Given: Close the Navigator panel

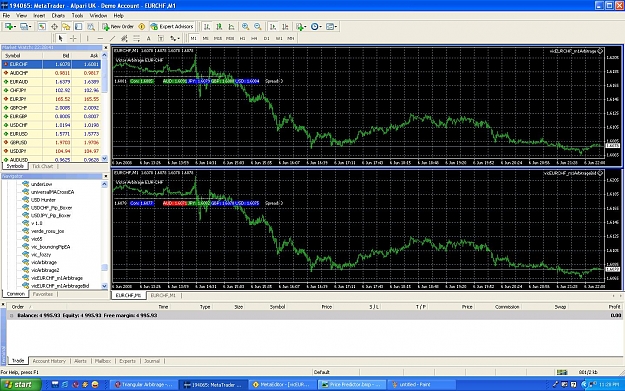Looking at the screenshot, I should 106,176.
